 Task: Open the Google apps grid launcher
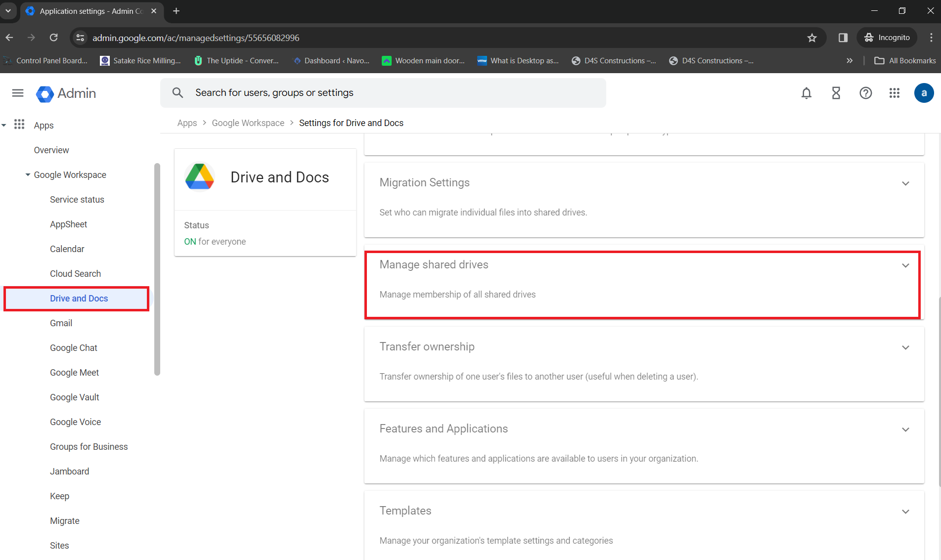pyautogui.click(x=895, y=93)
